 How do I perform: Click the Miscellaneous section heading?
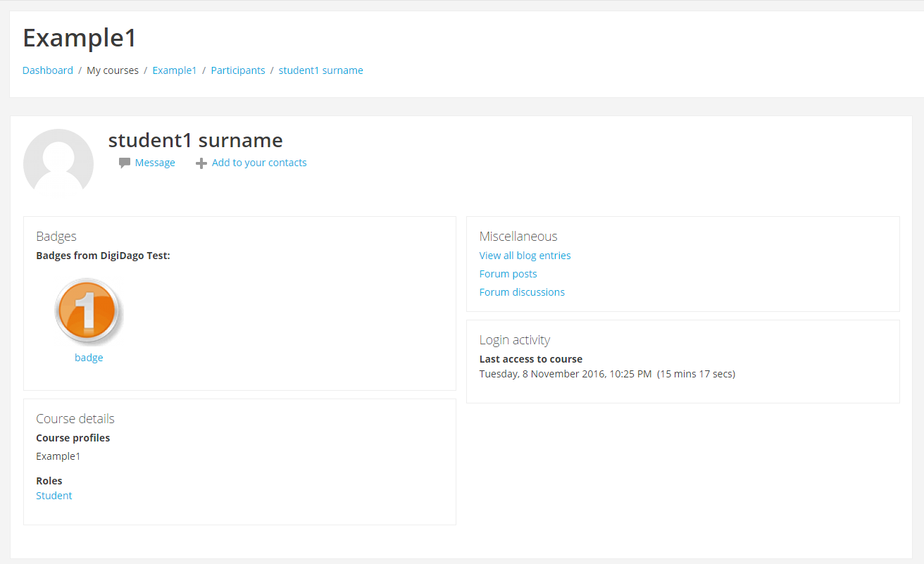[518, 237]
